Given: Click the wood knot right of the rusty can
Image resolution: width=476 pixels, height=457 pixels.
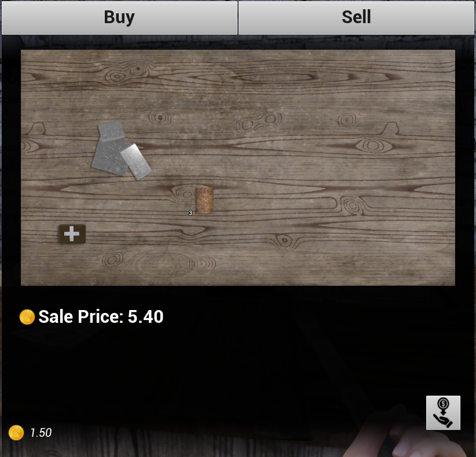Looking at the screenshot, I should point(352,205).
